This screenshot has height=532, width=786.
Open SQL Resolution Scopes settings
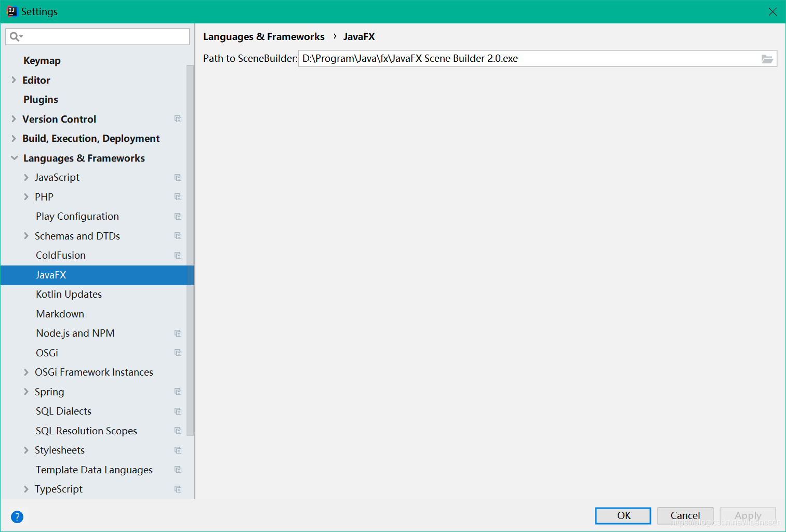coord(86,431)
